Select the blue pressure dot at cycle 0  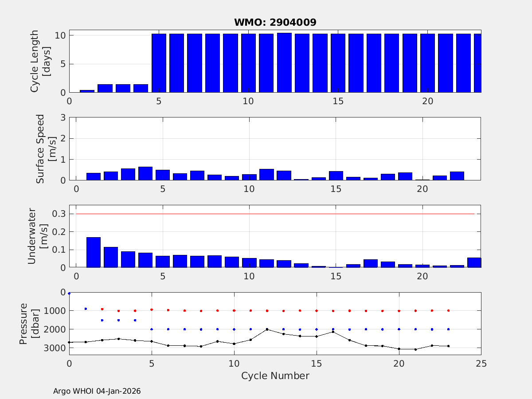pyautogui.click(x=69, y=293)
